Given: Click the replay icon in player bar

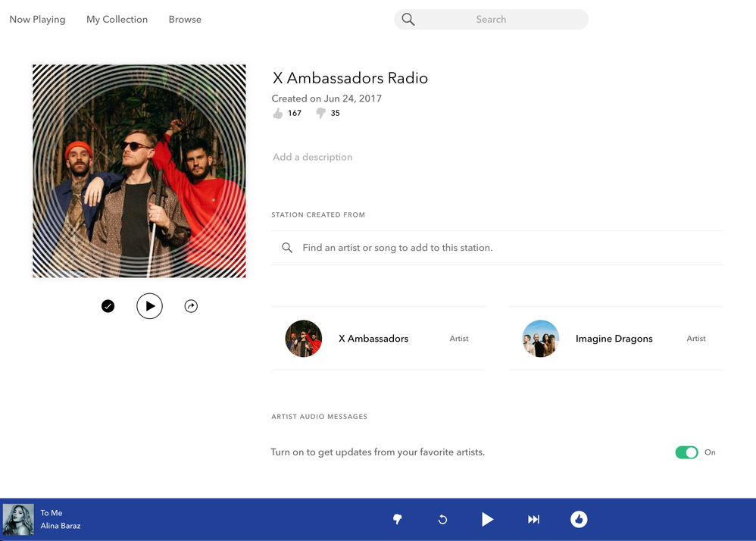Looking at the screenshot, I should 442,519.
